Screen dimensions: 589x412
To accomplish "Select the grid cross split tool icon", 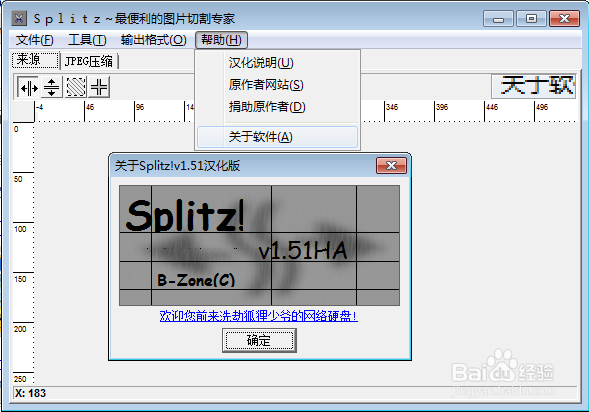I will point(100,87).
